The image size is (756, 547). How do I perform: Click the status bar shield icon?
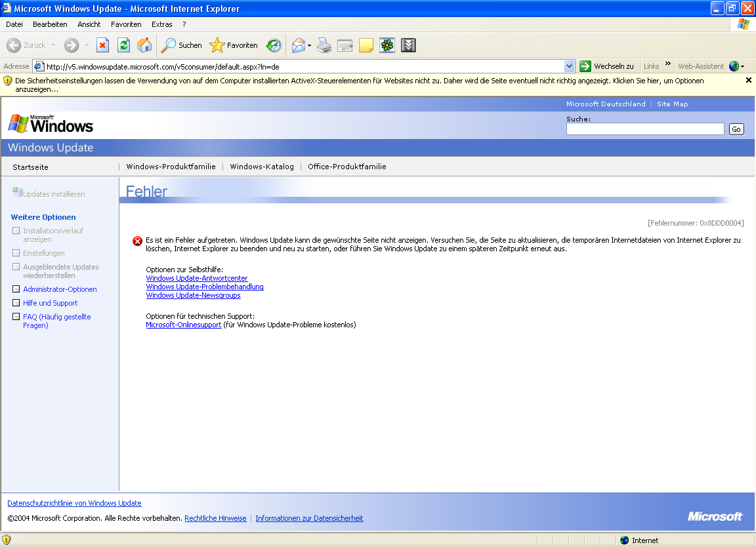click(x=7, y=540)
